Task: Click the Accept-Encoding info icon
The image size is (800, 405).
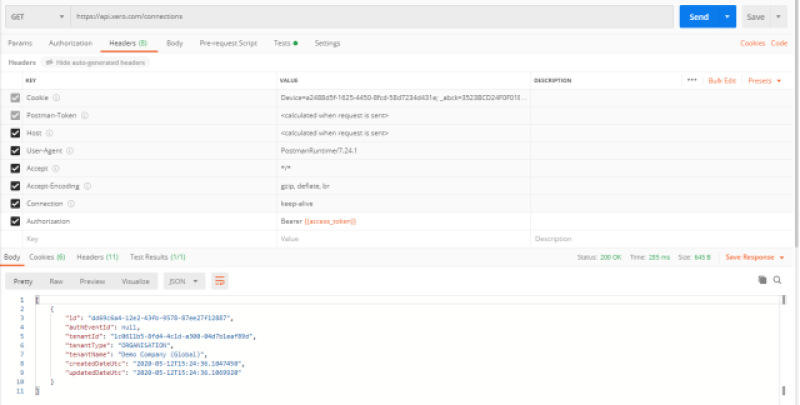Action: (x=87, y=186)
